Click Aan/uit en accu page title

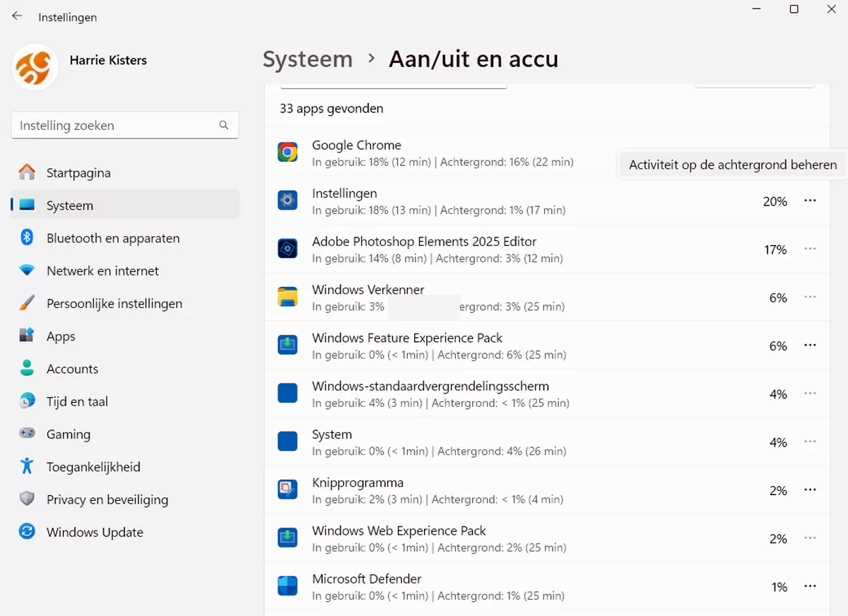coord(473,59)
